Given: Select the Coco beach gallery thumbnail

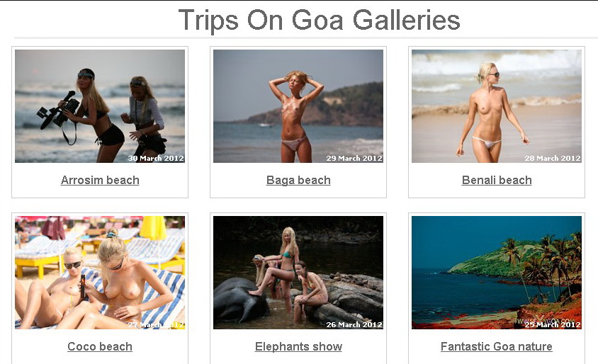Looking at the screenshot, I should 100,273.
